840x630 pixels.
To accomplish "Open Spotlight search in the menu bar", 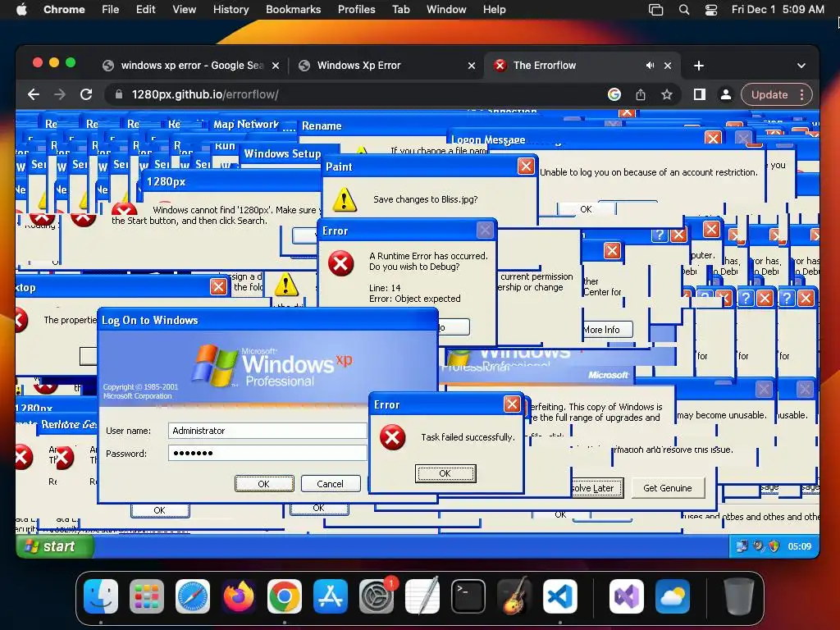I will 684,9.
